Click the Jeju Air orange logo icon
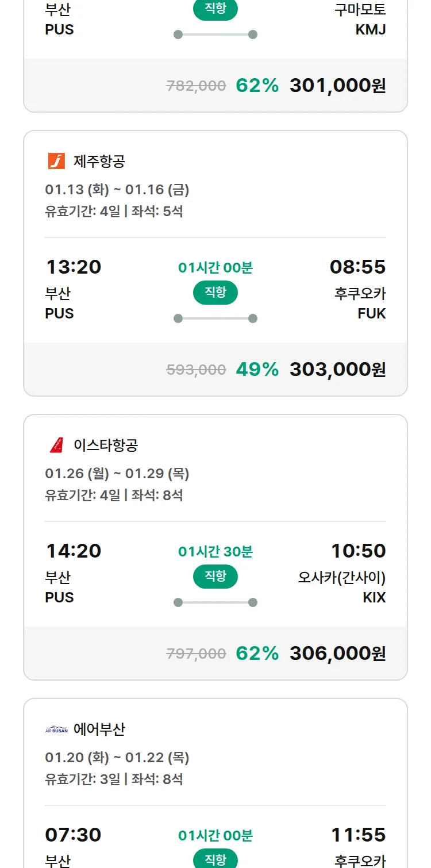Screen dimensions: 431x868 click(x=56, y=161)
